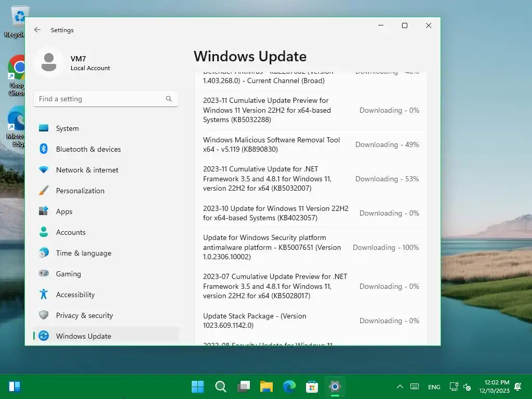
Task: Open Network & internet settings
Action: (x=105, y=170)
